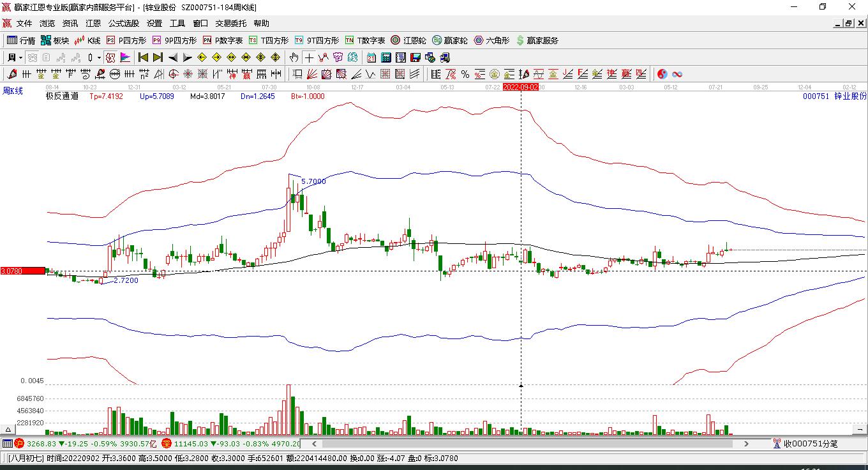Select the hand pan tool
868x470 pixels.
[x=294, y=57]
